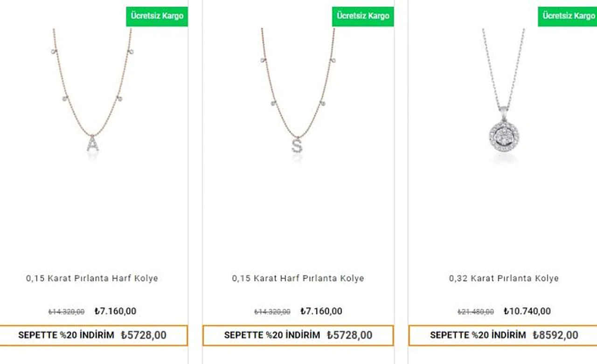The image size is (597, 364).
Task: Click the ₺8592,00 cart discount price
Action: (555, 335)
